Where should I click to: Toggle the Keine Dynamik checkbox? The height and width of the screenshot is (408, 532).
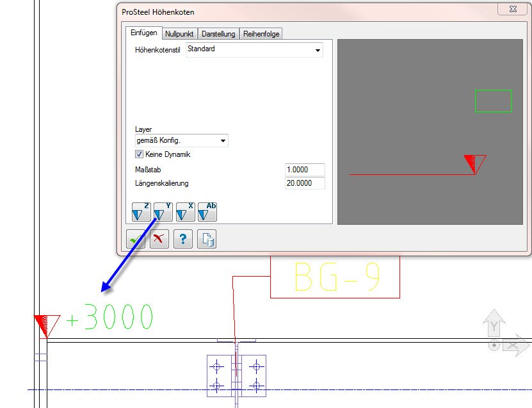coord(139,154)
